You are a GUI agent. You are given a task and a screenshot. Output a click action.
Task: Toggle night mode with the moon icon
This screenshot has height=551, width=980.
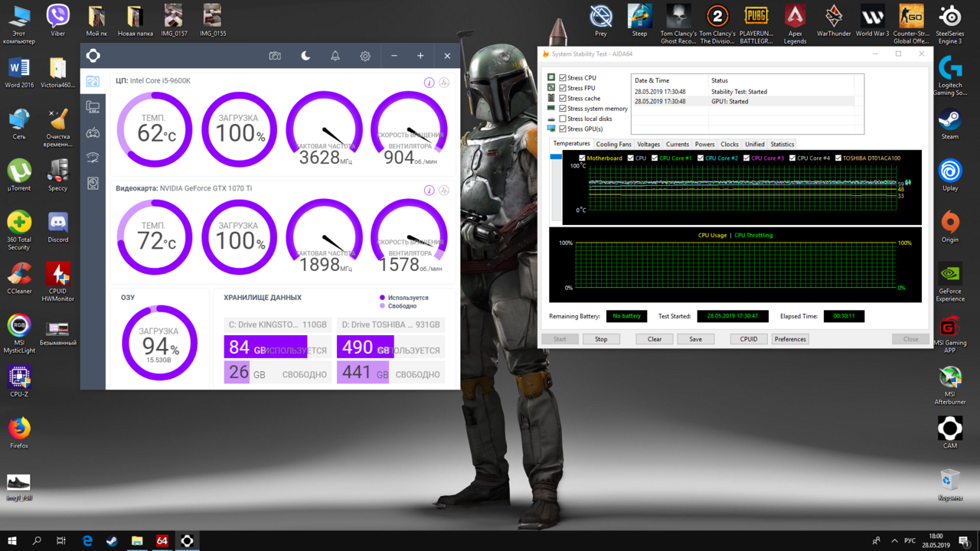point(305,56)
